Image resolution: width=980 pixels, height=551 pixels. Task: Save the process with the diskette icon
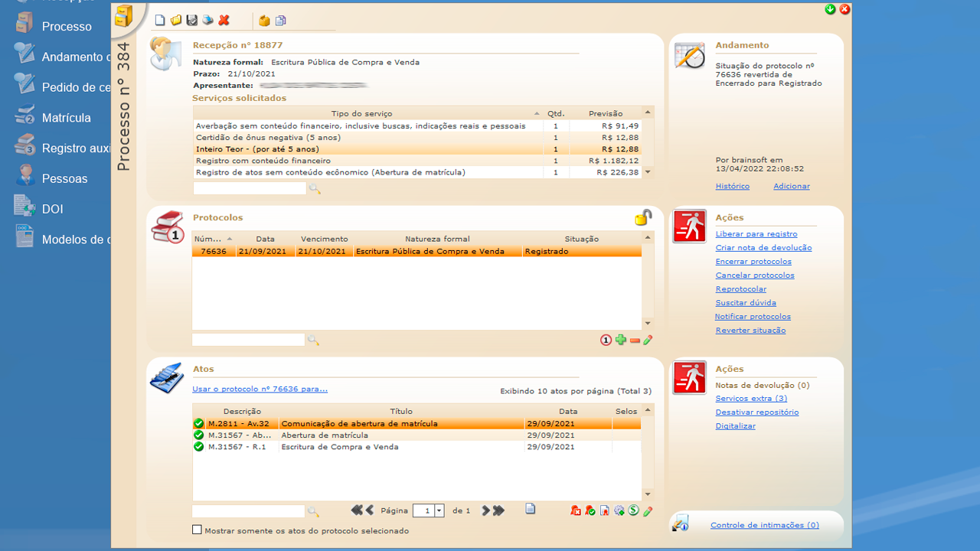[192, 21]
